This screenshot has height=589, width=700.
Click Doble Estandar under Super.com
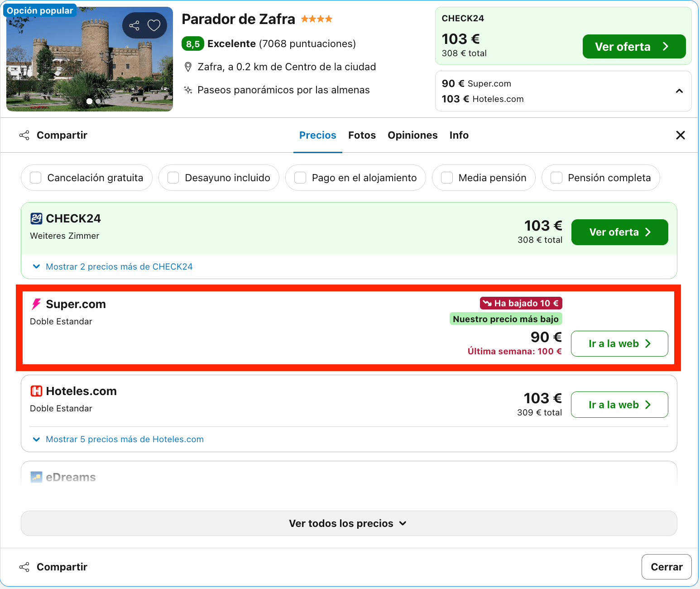61,321
